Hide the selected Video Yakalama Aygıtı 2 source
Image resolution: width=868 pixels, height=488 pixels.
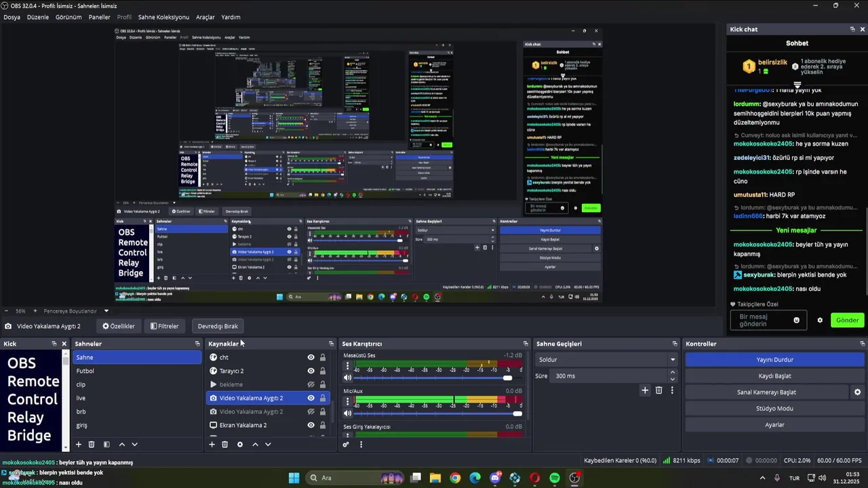311,398
